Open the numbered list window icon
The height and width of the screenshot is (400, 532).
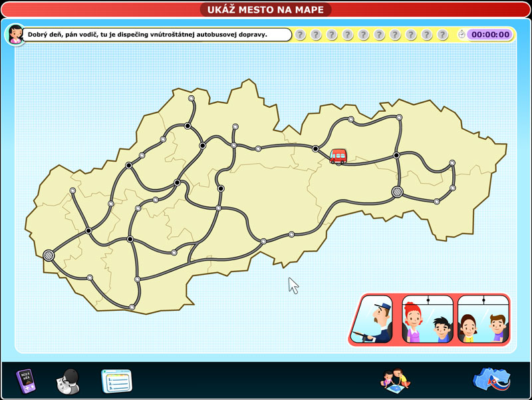(x=116, y=381)
